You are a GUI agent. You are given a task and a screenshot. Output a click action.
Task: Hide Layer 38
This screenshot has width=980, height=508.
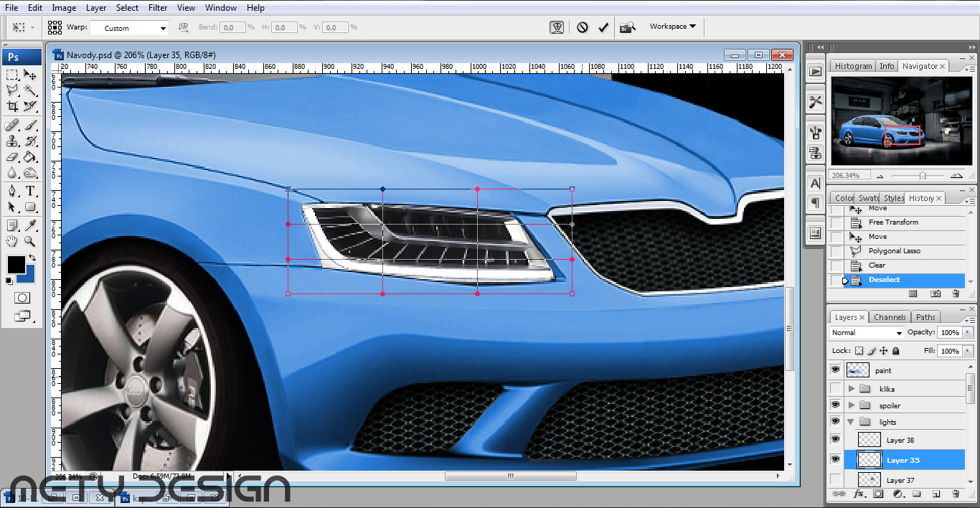(835, 439)
